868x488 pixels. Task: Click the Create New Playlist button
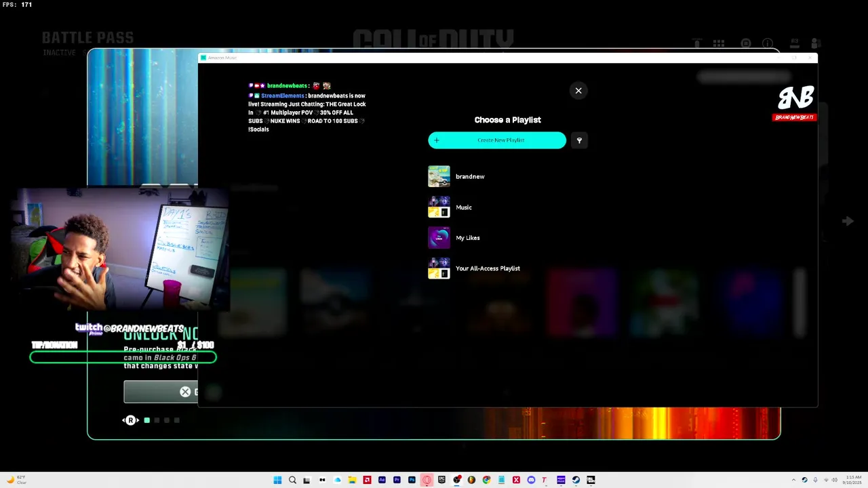(x=497, y=140)
